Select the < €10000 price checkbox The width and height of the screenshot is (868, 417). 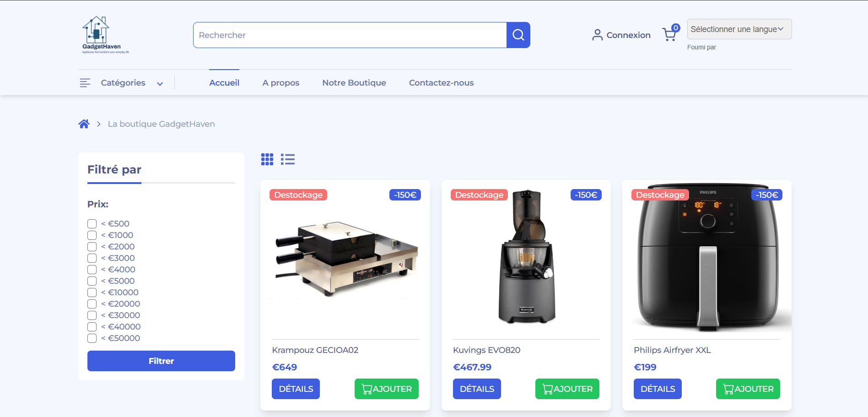click(x=92, y=292)
